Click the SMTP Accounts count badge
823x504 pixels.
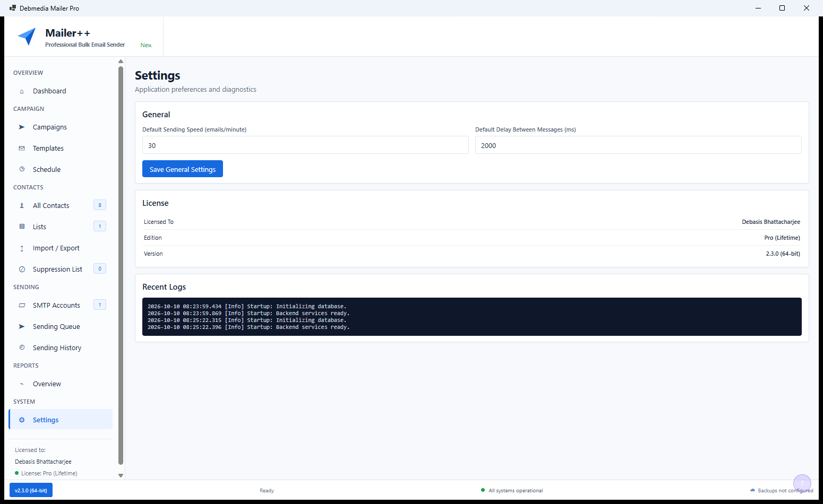click(x=100, y=305)
